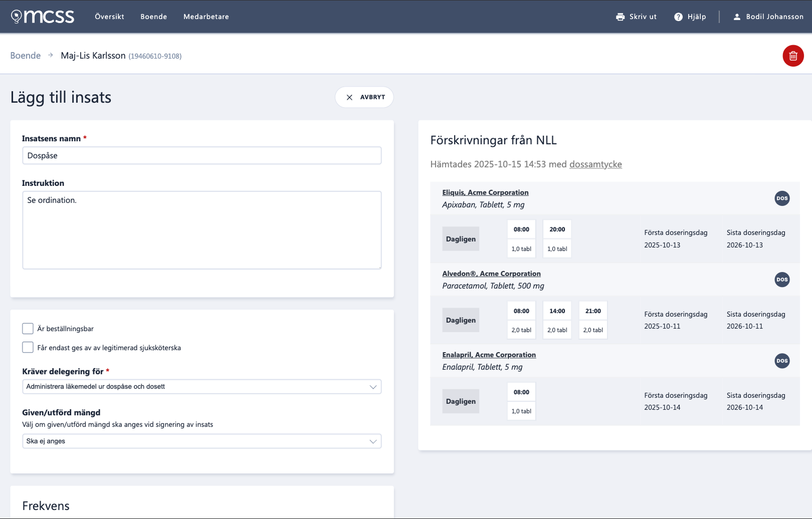Image resolution: width=812 pixels, height=519 pixels.
Task: Click the 20:00 dose time for Eliquis
Action: [x=557, y=229]
